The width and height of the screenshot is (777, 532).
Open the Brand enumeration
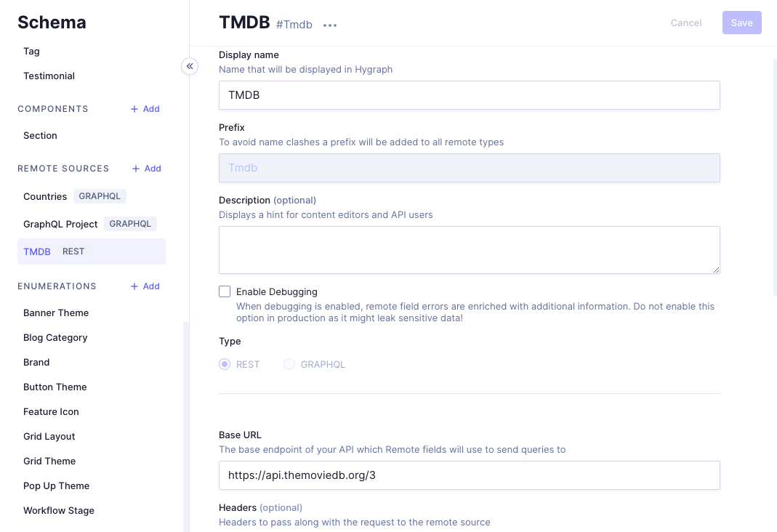coord(36,363)
